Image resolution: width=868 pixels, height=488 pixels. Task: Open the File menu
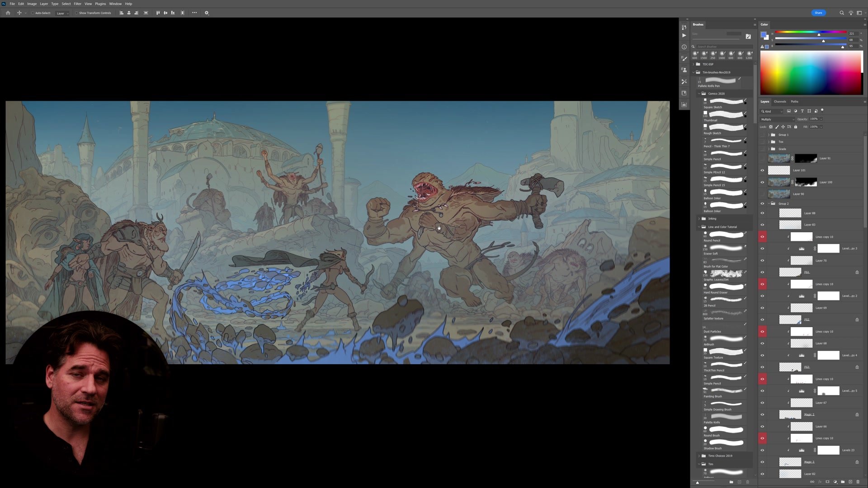pos(12,4)
